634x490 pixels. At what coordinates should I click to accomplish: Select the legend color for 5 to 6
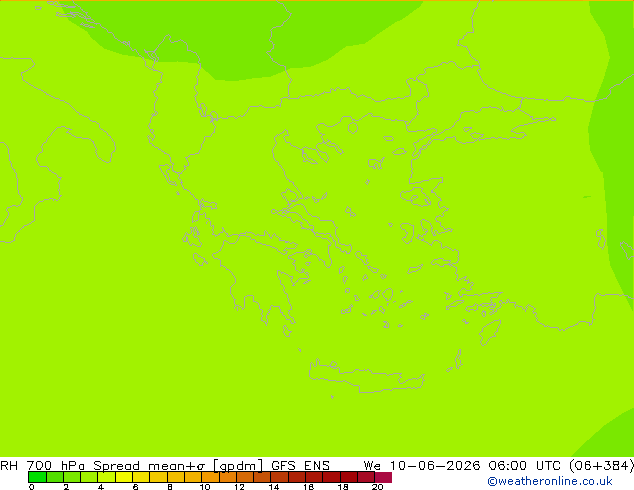pyautogui.click(x=124, y=477)
